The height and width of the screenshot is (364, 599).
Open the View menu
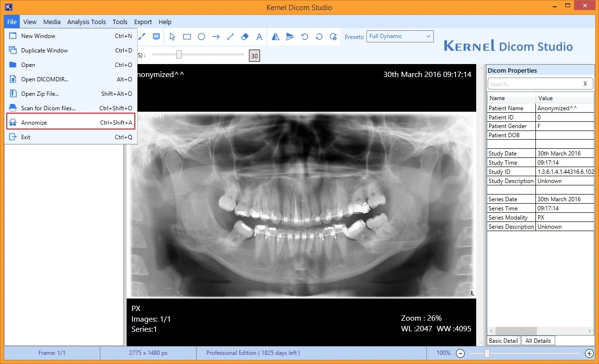pos(30,22)
